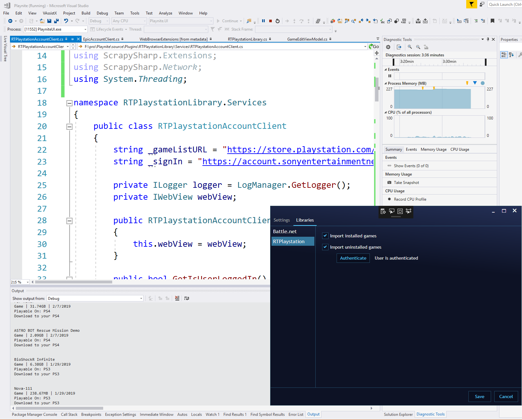522x420 pixels.
Task: Uncheck Import installed games
Action: click(325, 236)
